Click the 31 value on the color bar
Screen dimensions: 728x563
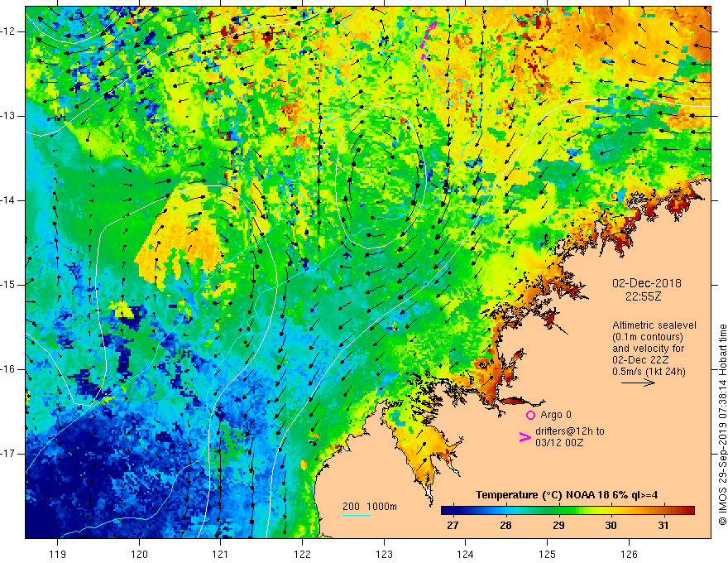pyautogui.click(x=663, y=526)
